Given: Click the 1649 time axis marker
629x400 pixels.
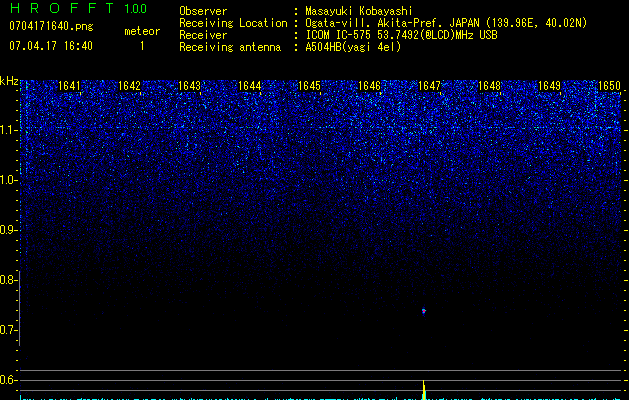Looking at the screenshot, I should [x=549, y=86].
